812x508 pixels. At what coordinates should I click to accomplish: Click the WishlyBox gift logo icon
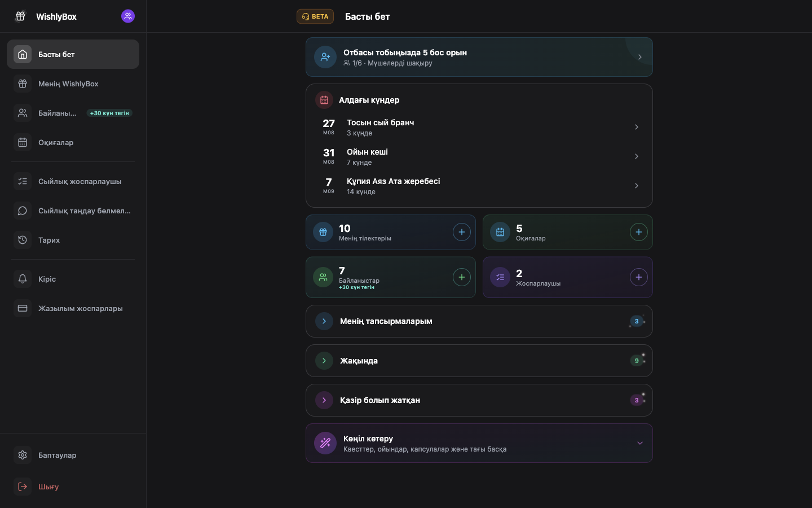click(x=20, y=16)
